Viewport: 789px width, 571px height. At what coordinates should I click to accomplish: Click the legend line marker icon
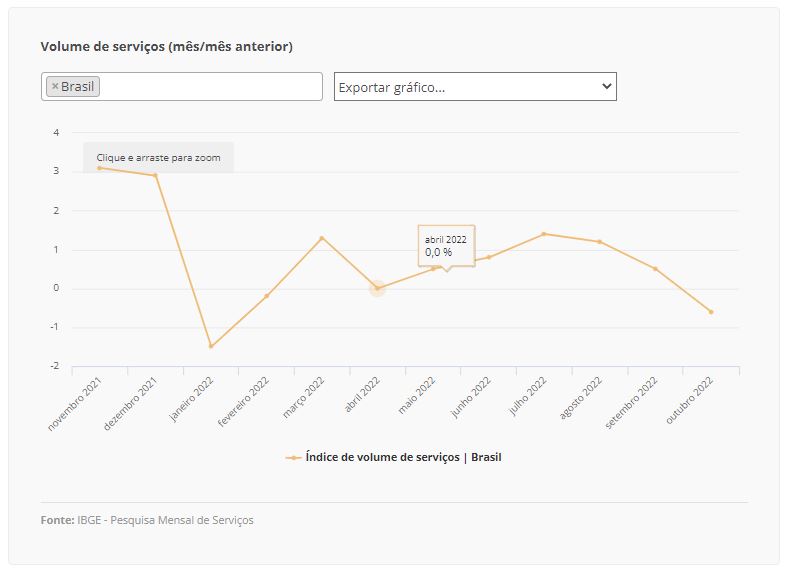(293, 457)
